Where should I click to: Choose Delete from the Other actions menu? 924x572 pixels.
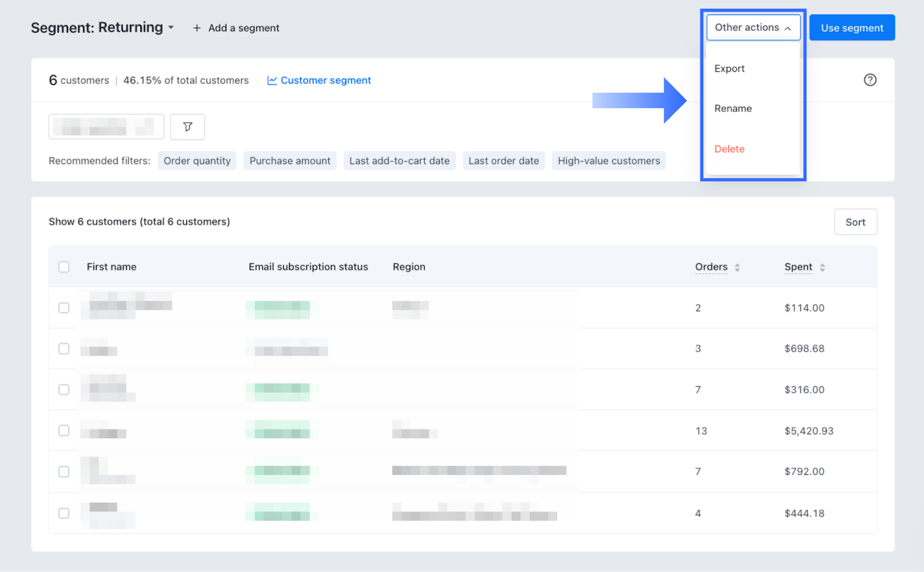click(729, 149)
